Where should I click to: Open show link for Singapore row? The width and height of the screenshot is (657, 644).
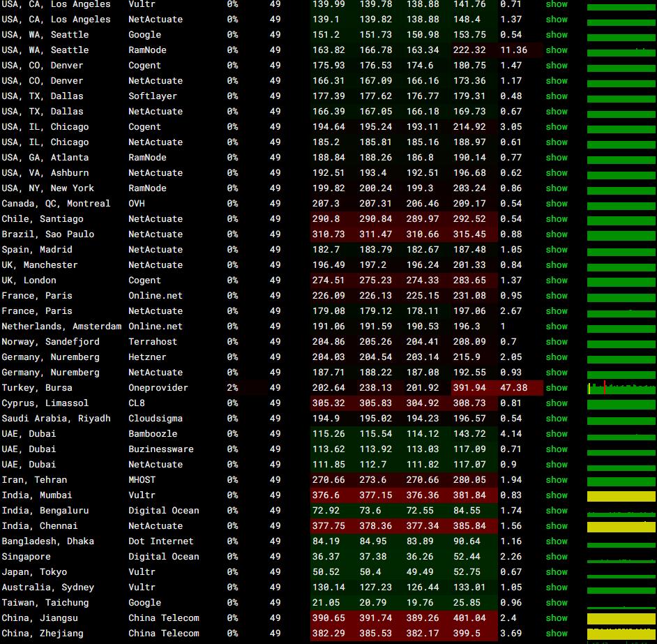(557, 557)
